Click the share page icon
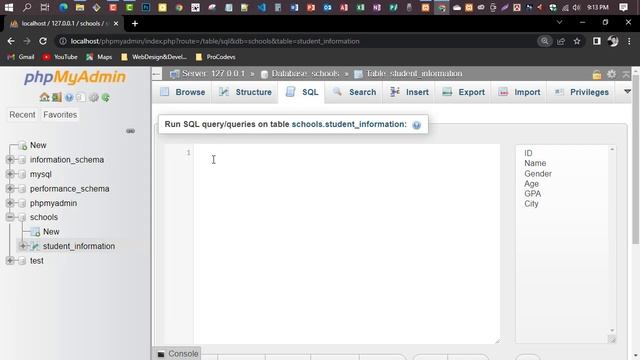This screenshot has width=640, height=360. [x=561, y=41]
